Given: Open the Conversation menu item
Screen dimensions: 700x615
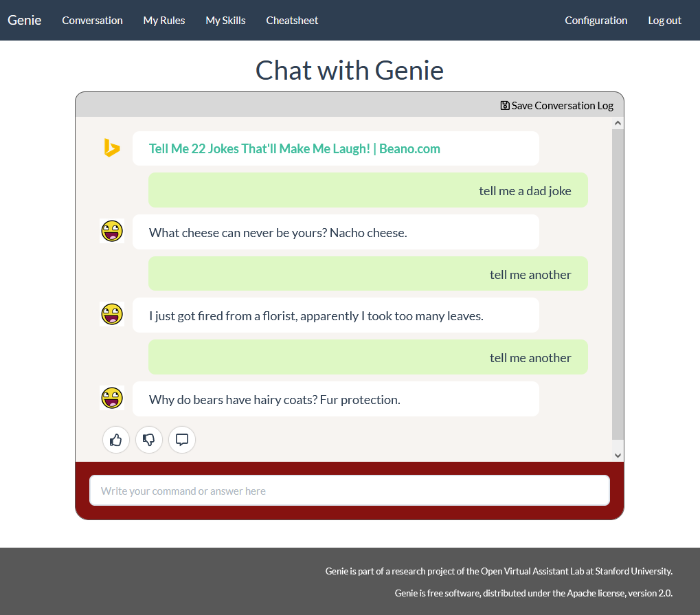Looking at the screenshot, I should coord(92,21).
